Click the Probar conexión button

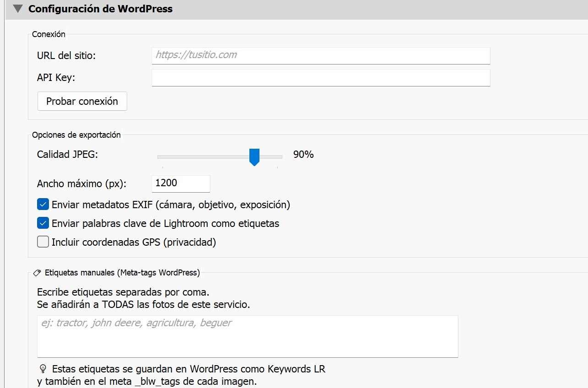tap(82, 101)
